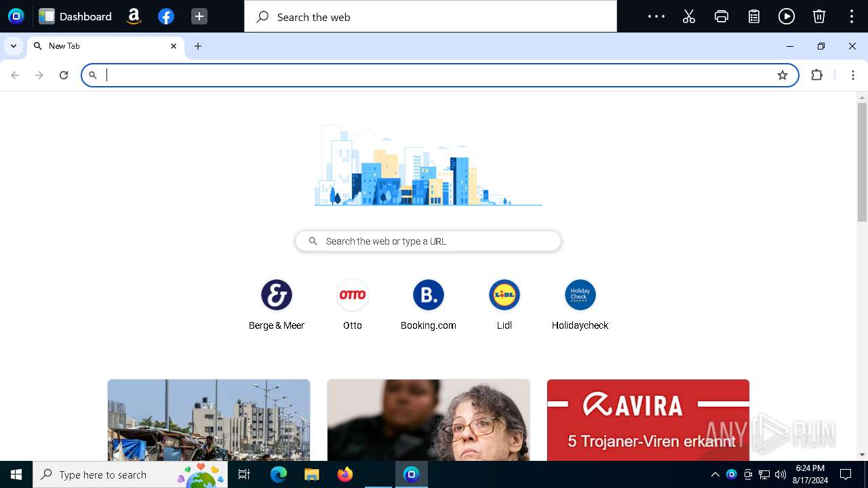The image size is (868, 488).
Task: Open the Otto shortcut
Action: [353, 305]
